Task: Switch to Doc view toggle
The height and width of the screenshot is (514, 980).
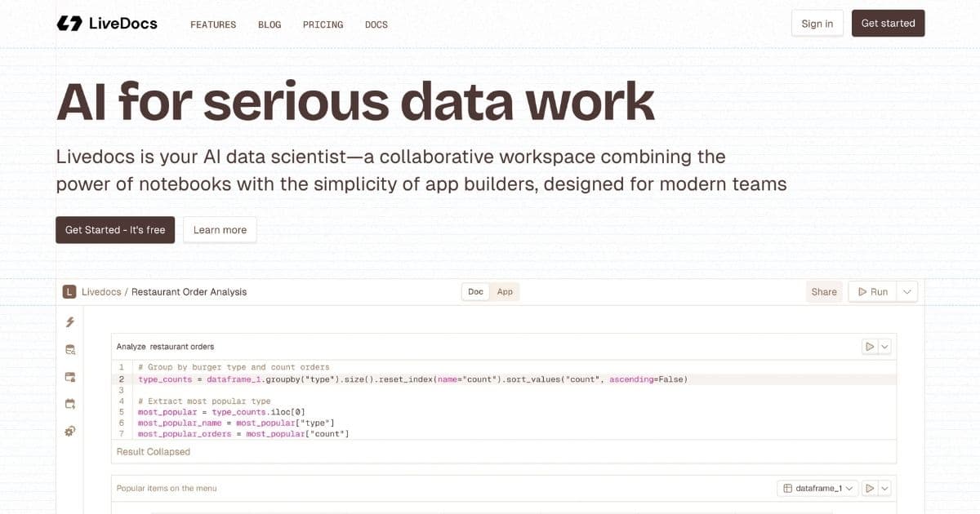Action: pyautogui.click(x=475, y=292)
